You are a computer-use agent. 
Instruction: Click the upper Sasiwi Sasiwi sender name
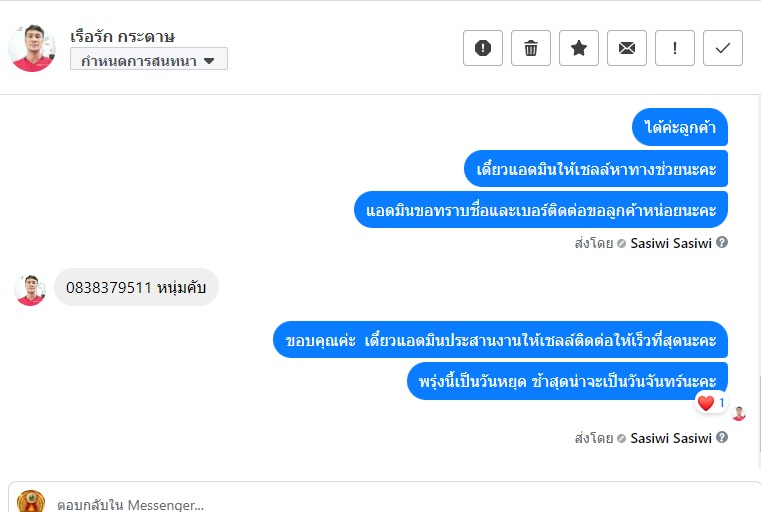coord(671,242)
